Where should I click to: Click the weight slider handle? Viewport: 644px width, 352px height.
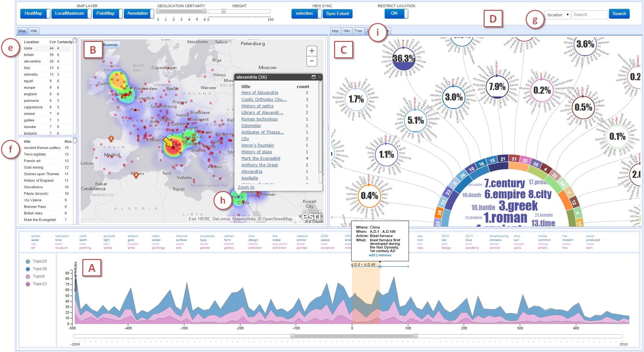tap(224, 11)
